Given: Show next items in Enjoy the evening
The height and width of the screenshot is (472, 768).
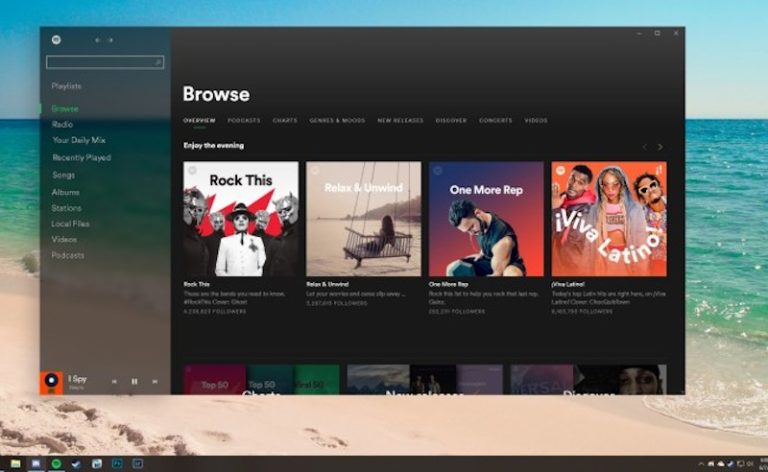Looking at the screenshot, I should 660,147.
